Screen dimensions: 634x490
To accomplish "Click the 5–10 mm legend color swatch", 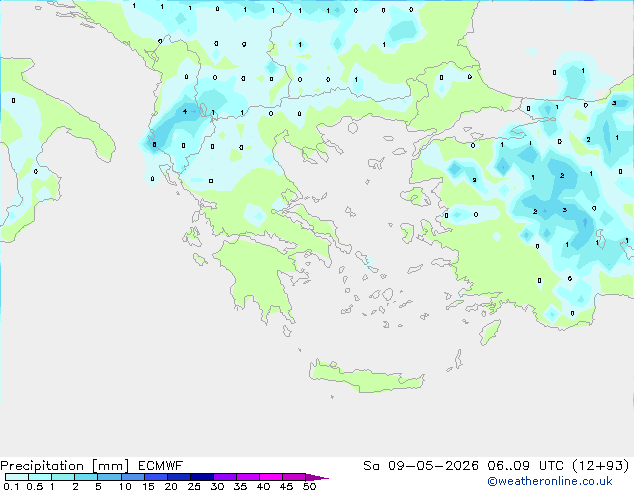I will point(109,477).
